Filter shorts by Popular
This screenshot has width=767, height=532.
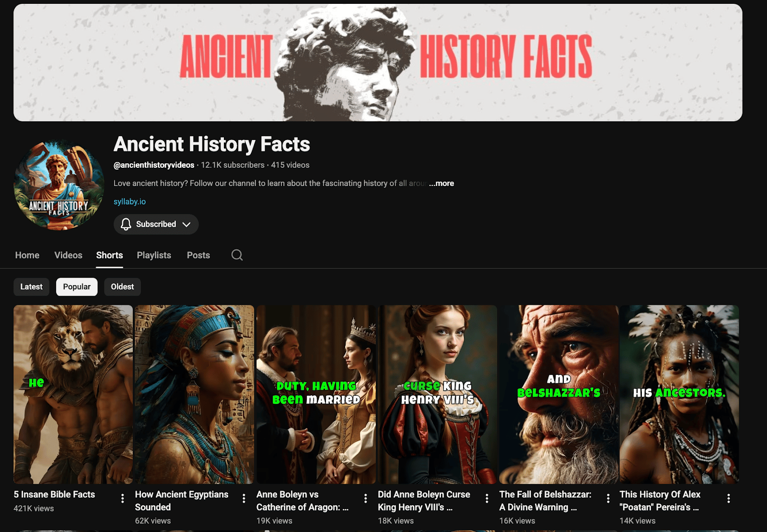coord(77,287)
